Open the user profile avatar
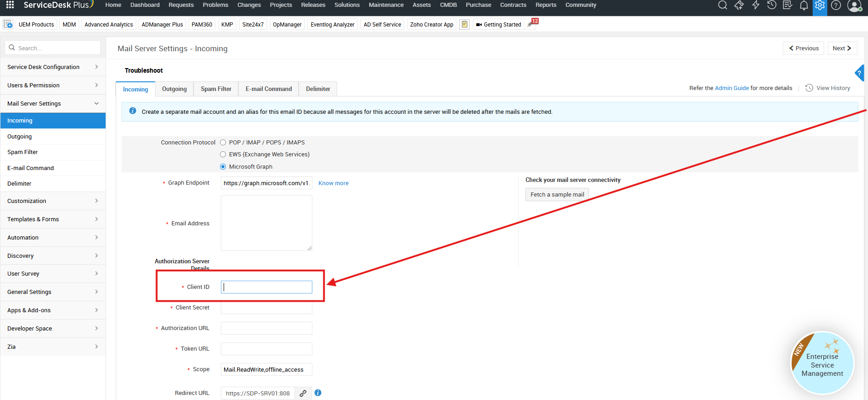The height and width of the screenshot is (400, 868). pyautogui.click(x=854, y=5)
